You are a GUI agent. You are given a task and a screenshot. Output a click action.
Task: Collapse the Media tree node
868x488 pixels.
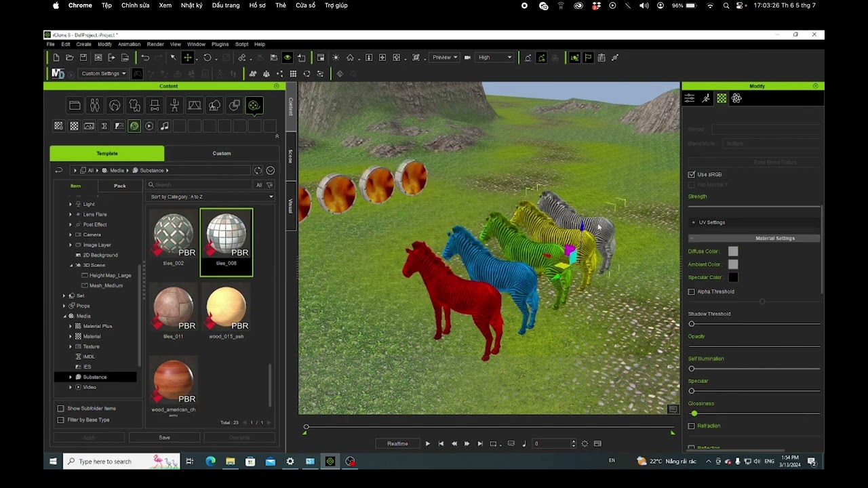[64, 316]
